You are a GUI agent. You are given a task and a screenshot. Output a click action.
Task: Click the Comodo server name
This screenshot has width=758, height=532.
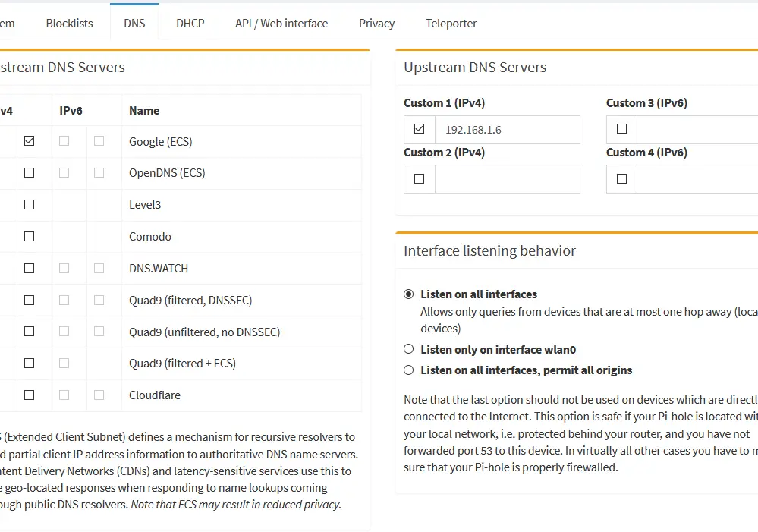[x=150, y=237]
